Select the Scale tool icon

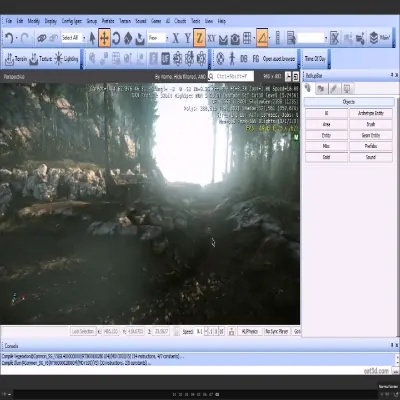click(128, 38)
